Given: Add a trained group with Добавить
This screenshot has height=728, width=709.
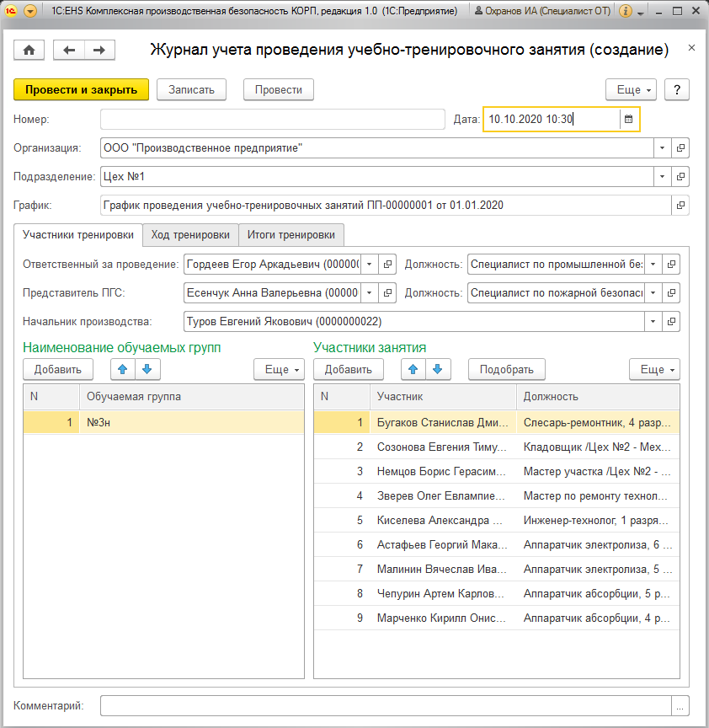Looking at the screenshot, I should [58, 370].
